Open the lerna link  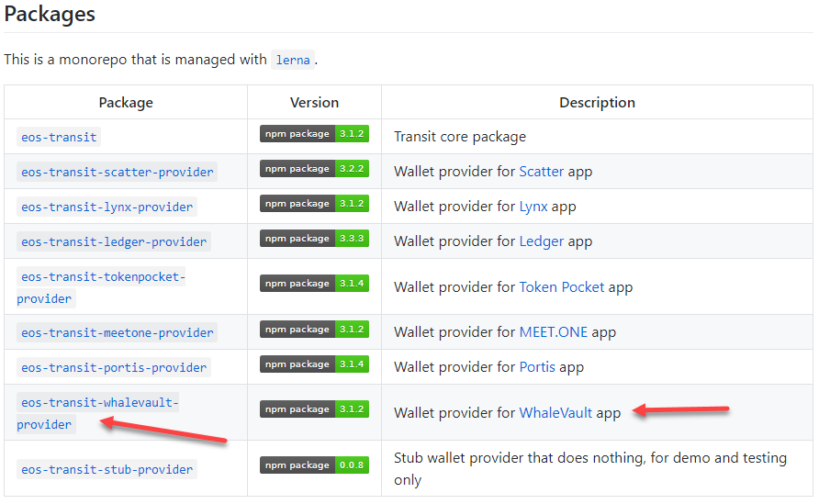coord(293,60)
